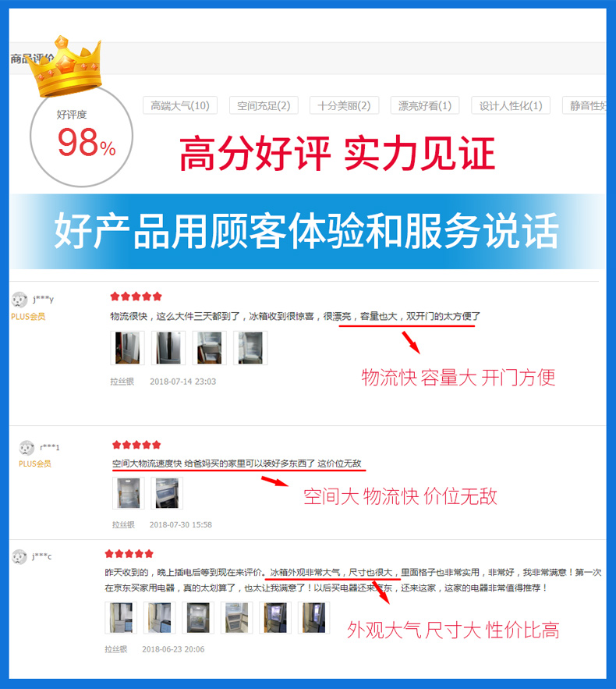Open fourth photo in j***y's review
Viewport: 616px width, 689px height.
tap(250, 348)
